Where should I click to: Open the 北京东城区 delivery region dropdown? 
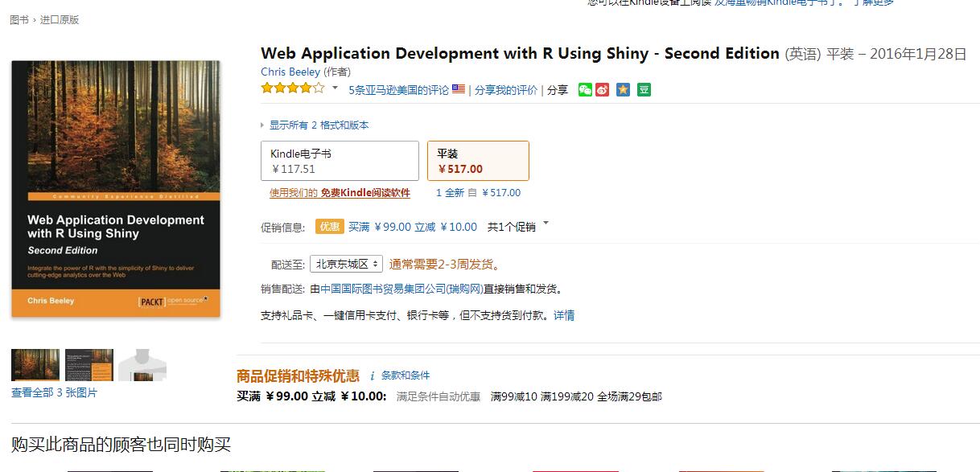point(346,264)
